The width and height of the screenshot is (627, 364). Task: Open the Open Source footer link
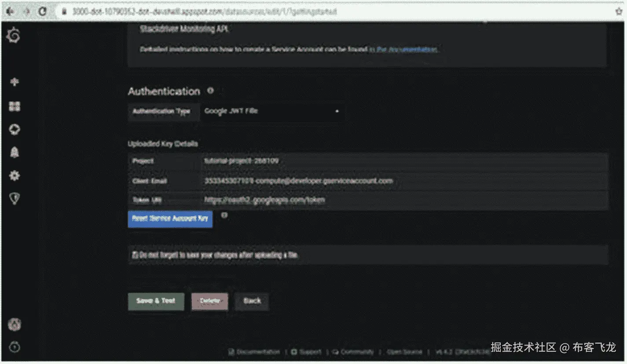(404, 352)
